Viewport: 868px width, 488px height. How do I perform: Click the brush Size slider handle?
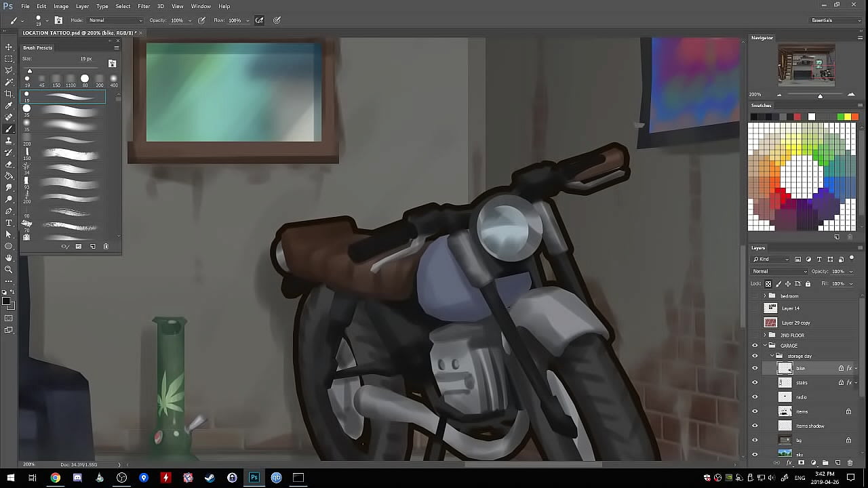tap(29, 70)
